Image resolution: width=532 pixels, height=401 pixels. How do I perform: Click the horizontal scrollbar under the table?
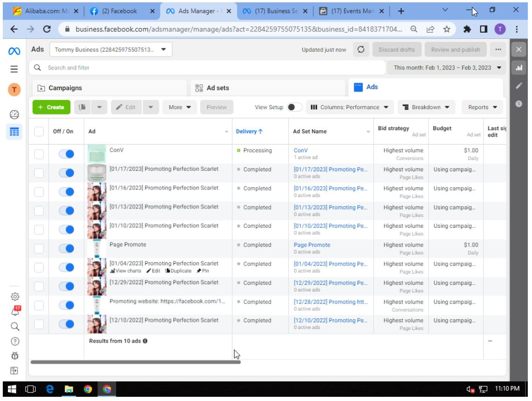136,362
